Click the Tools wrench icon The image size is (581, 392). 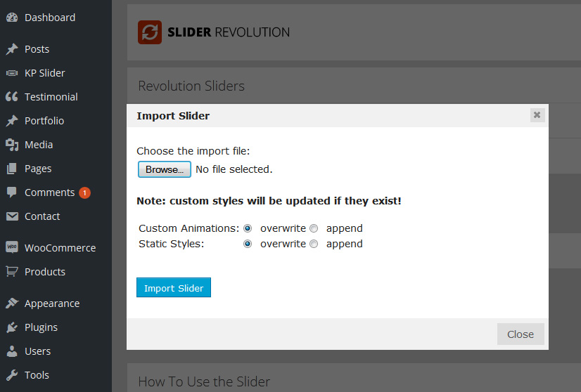[12, 375]
